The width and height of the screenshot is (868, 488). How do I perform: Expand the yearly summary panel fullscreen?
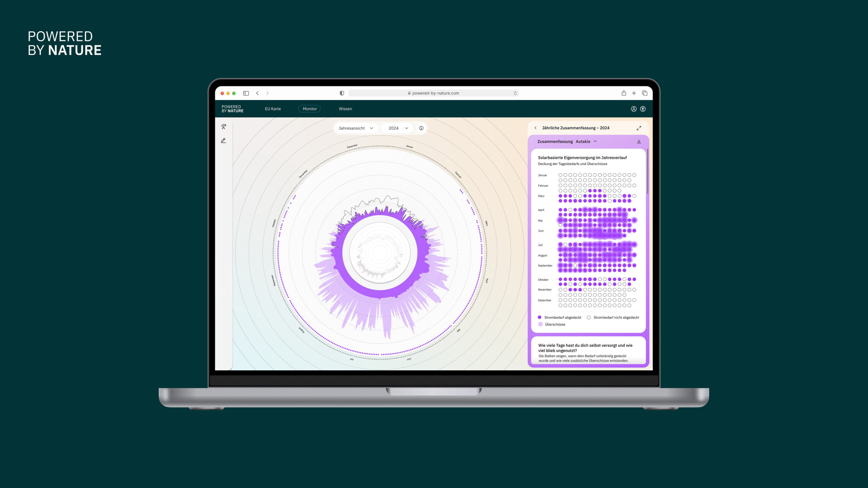click(x=639, y=128)
